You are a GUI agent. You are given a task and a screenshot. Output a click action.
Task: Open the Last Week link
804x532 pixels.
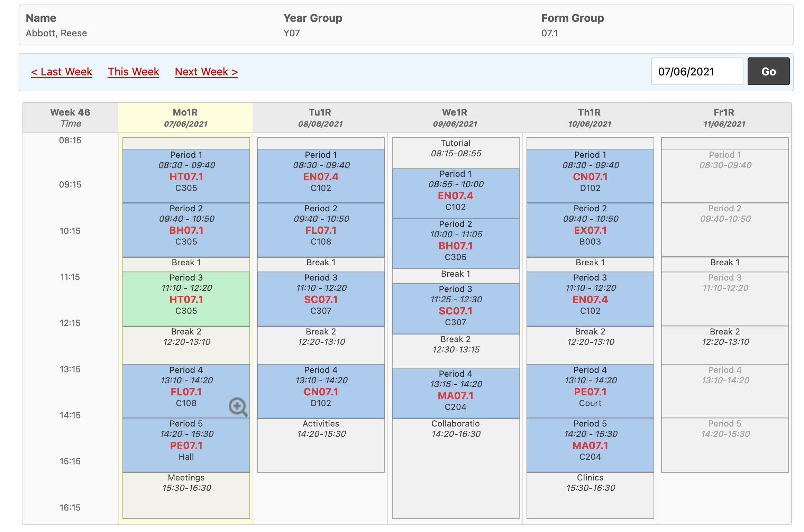click(62, 72)
